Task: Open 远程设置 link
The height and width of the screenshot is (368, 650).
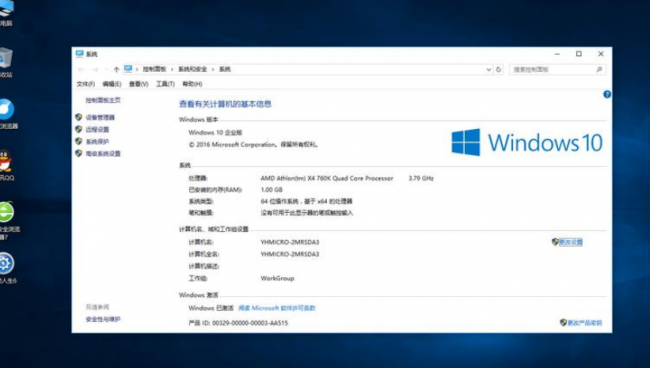Action: [x=97, y=129]
